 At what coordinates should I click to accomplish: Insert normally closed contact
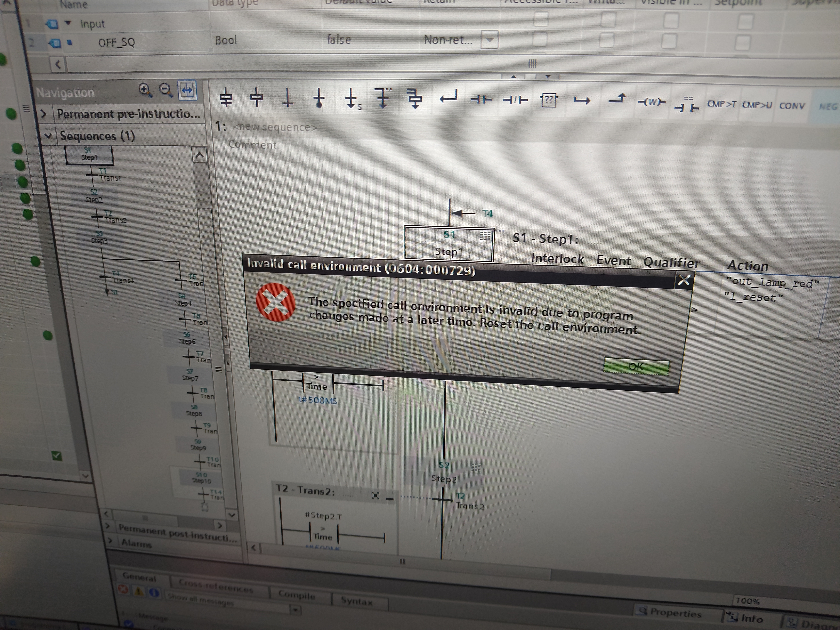(515, 100)
